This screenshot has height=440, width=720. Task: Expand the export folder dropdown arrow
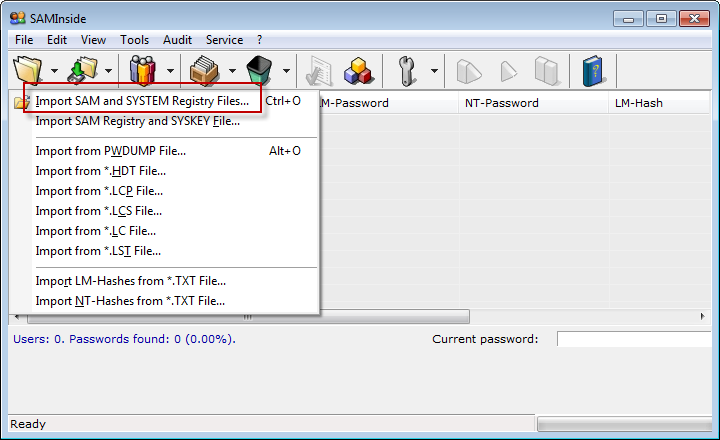coord(108,71)
